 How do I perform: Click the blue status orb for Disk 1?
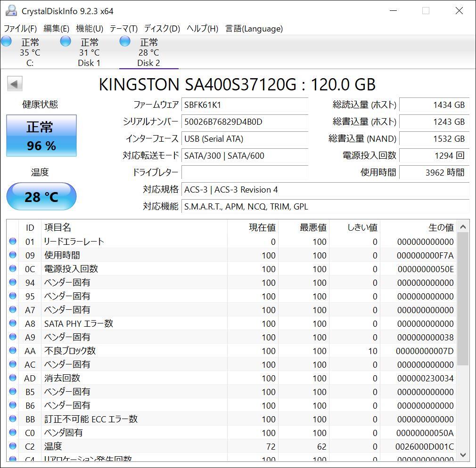66,41
